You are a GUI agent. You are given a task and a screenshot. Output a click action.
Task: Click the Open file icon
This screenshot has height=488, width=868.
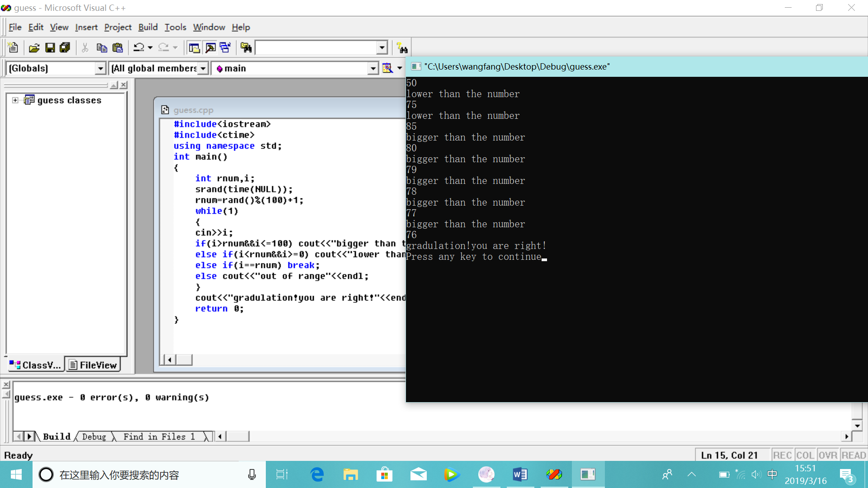(34, 47)
